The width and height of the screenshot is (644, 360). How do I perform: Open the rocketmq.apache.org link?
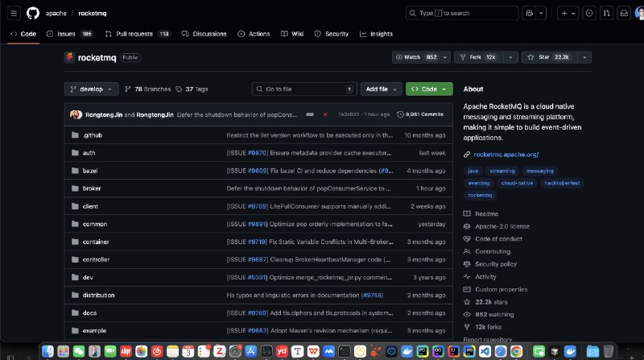(506, 154)
